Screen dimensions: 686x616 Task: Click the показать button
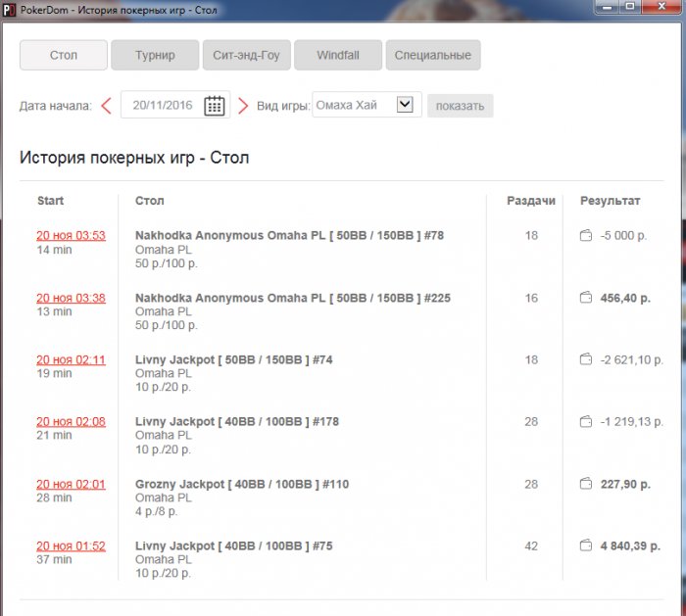tap(461, 106)
